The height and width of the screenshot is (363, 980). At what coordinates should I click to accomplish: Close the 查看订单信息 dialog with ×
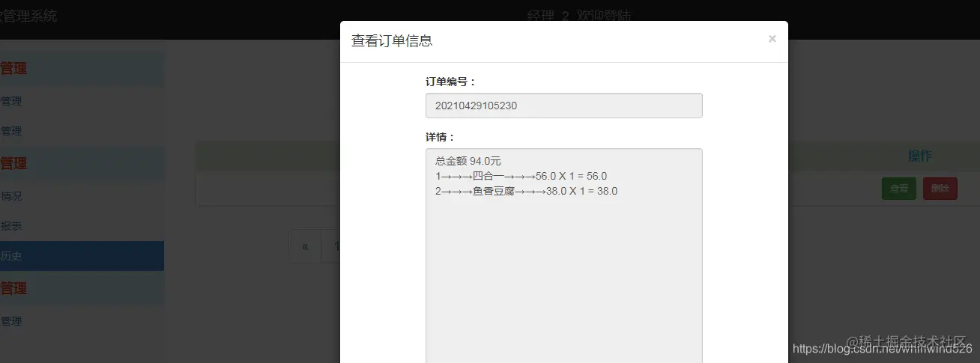tap(772, 39)
